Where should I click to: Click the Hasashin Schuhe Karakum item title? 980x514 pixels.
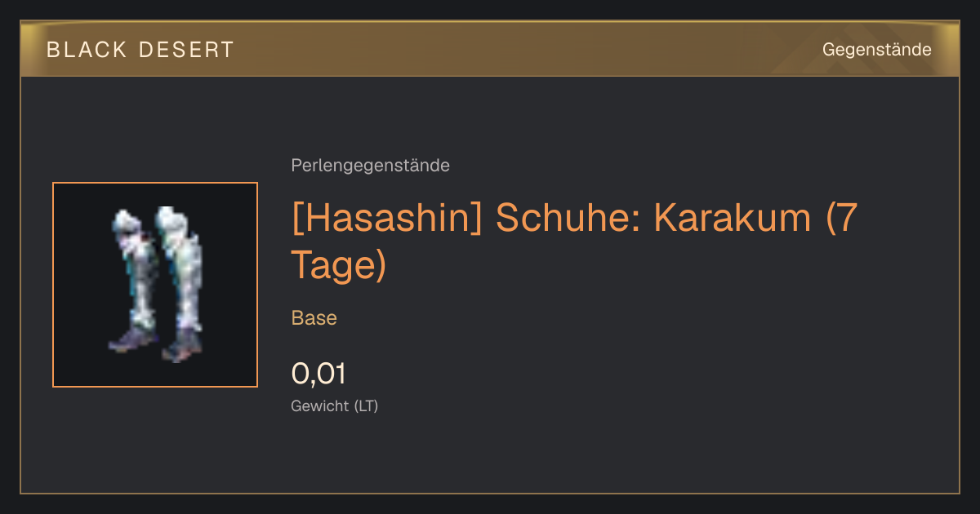coord(574,241)
